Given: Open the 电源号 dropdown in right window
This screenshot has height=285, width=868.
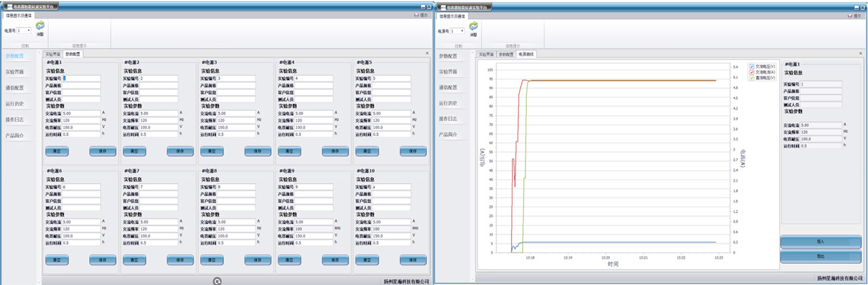Looking at the screenshot, I should coord(458,30).
